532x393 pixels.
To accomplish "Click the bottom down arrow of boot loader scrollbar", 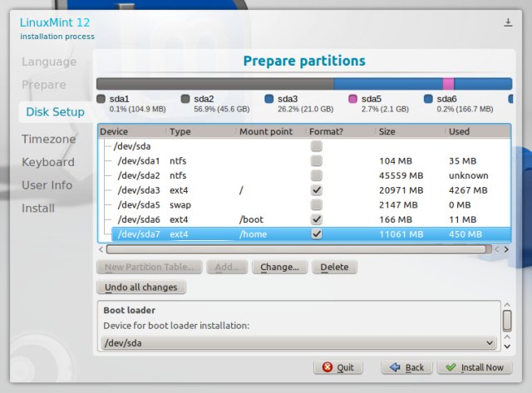I will click(507, 346).
